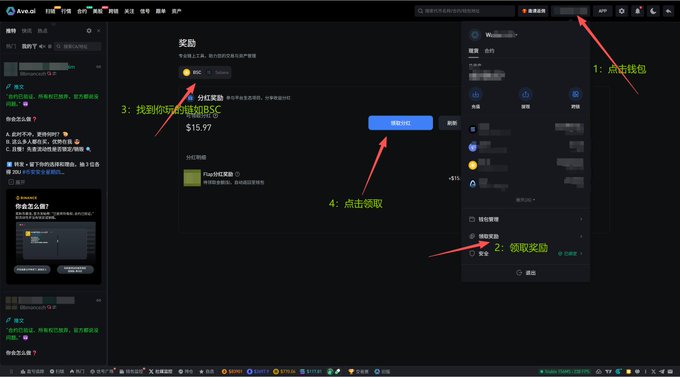
Task: Focus the feed CA search field
Action: pyautogui.click(x=78, y=46)
